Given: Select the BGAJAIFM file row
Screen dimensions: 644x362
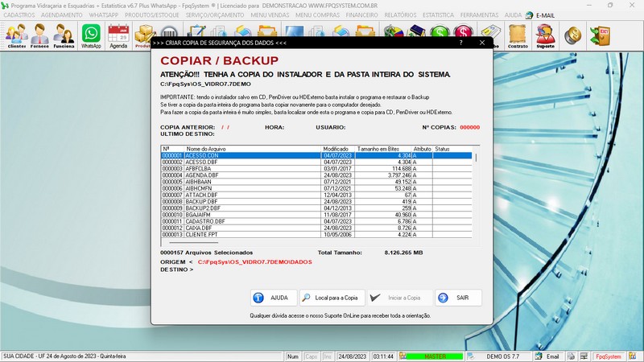Looking at the screenshot, I should pyautogui.click(x=316, y=215).
